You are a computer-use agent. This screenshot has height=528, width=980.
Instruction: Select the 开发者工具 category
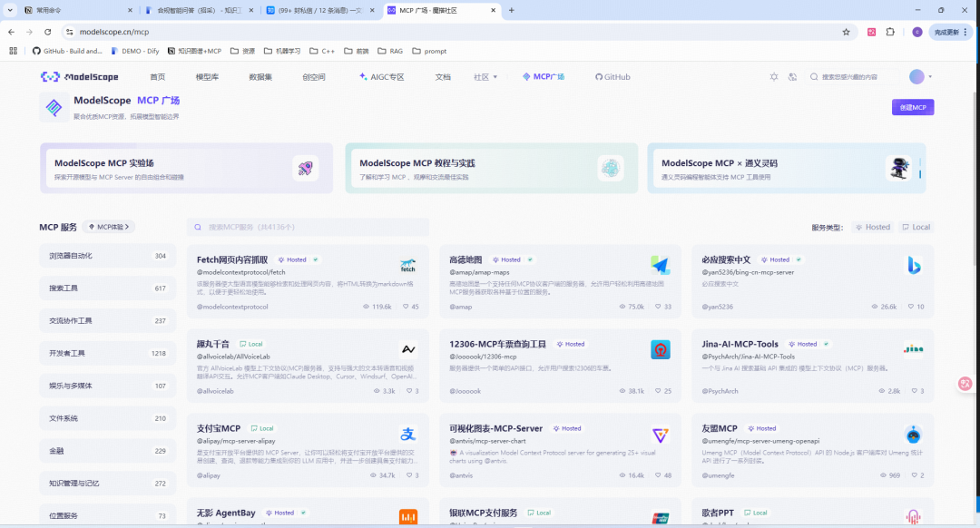click(107, 353)
